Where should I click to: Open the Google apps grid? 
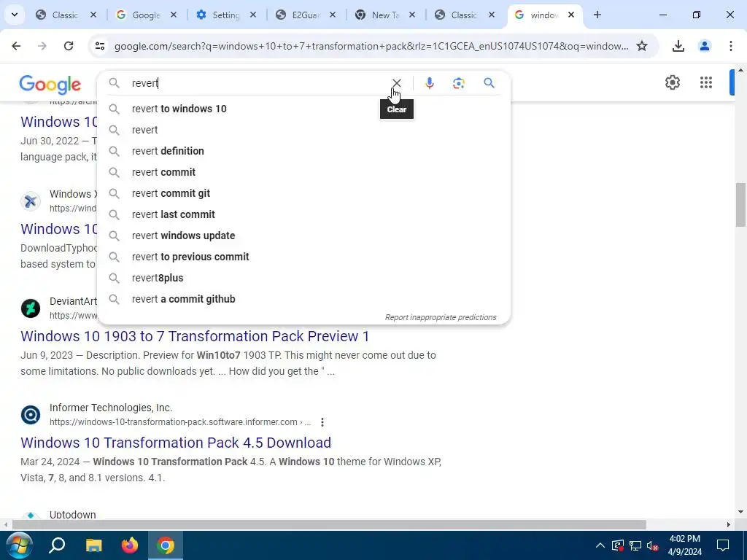coord(706,82)
